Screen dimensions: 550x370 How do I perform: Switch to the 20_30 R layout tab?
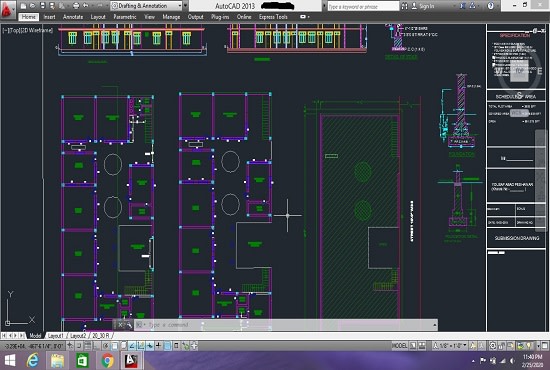click(x=100, y=336)
